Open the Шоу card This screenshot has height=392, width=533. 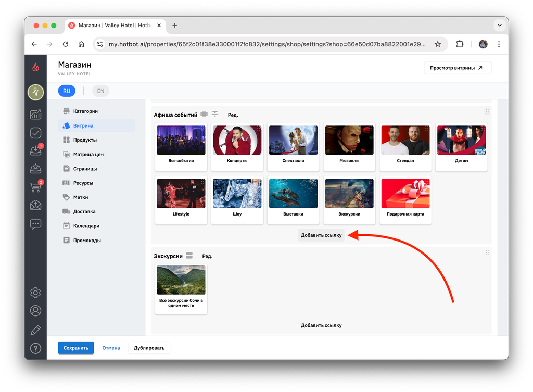237,200
